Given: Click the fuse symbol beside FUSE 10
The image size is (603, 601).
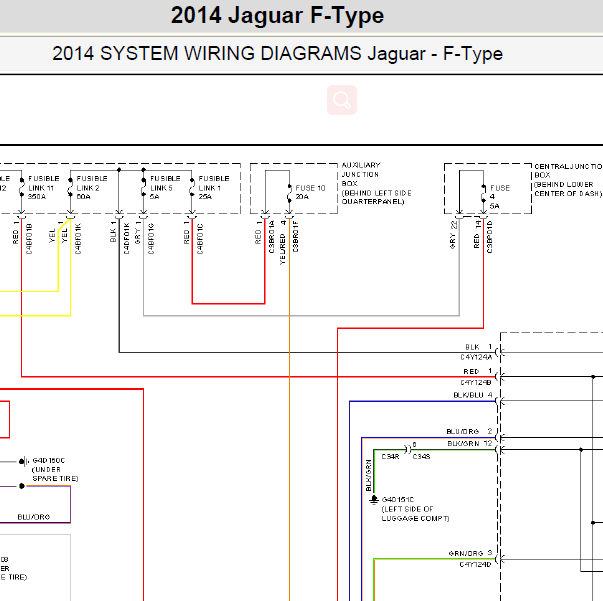Looking at the screenshot, I should point(289,193).
